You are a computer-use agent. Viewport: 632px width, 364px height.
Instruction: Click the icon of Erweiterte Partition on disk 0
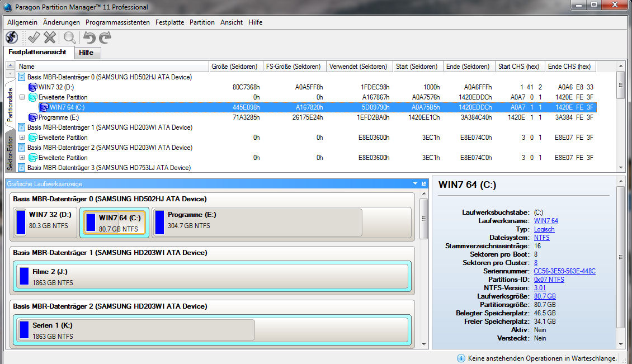pos(33,97)
